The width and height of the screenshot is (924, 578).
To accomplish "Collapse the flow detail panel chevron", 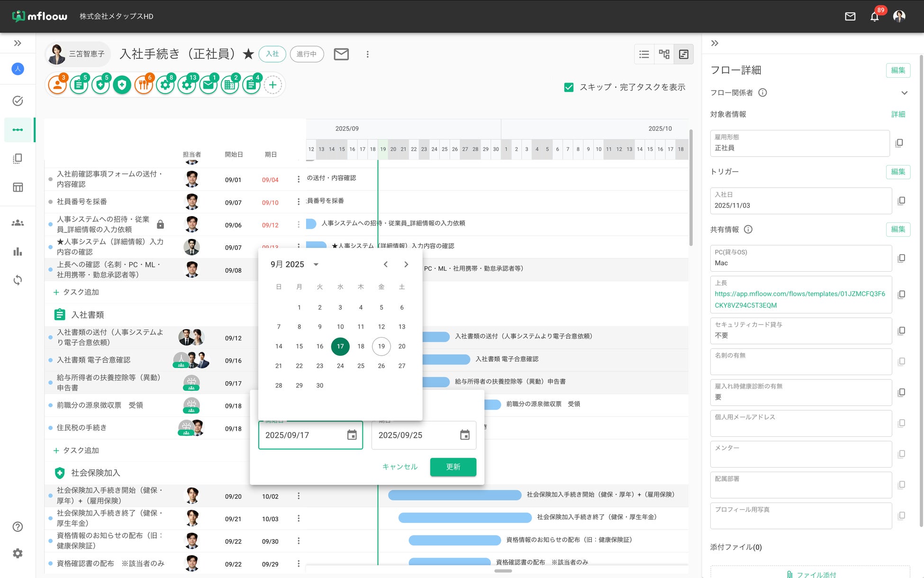I will click(x=715, y=43).
